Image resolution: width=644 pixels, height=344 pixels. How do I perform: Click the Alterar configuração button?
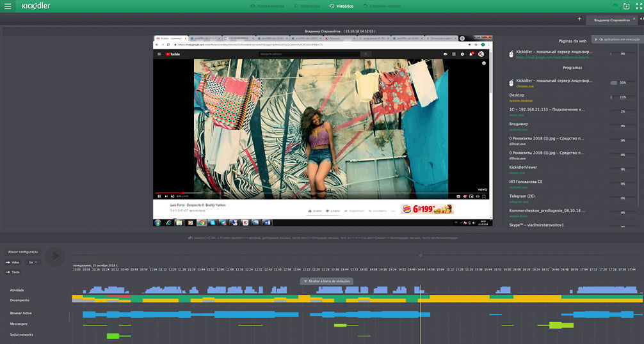(x=23, y=252)
